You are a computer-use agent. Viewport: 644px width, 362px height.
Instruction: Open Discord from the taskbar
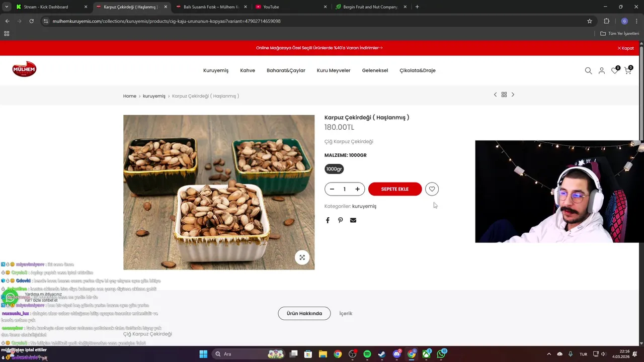coord(397,354)
